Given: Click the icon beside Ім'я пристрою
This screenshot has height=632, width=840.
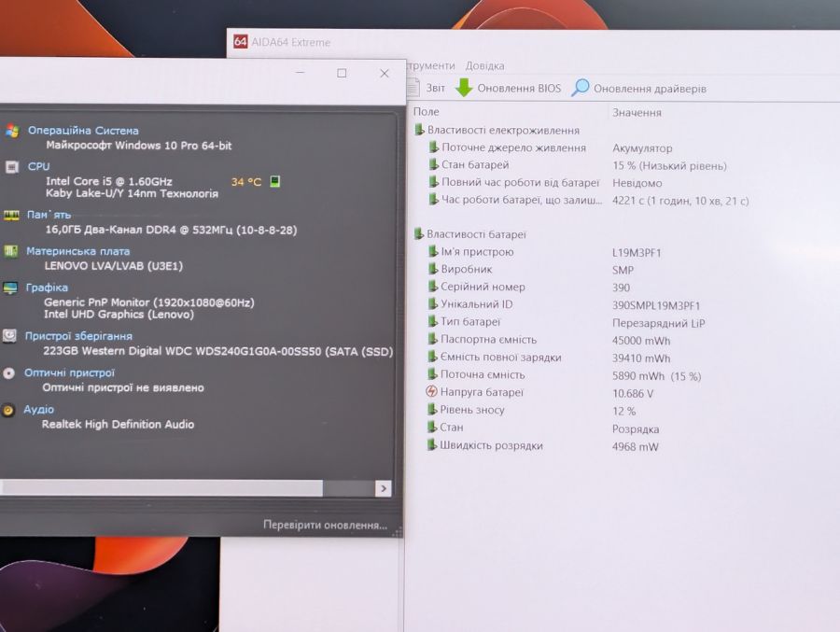Looking at the screenshot, I should pos(433,251).
